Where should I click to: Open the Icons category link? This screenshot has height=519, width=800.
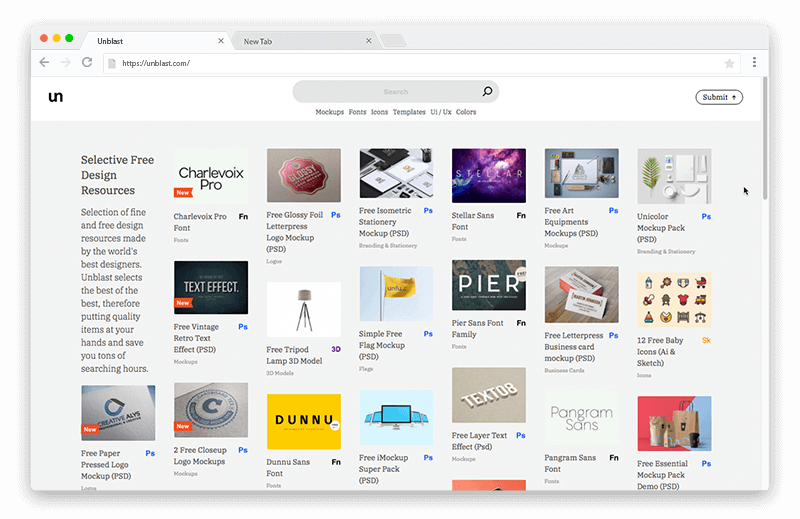pos(379,112)
